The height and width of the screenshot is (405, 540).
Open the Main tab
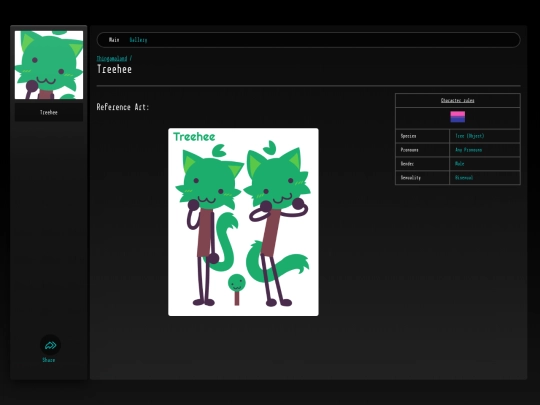[114, 40]
